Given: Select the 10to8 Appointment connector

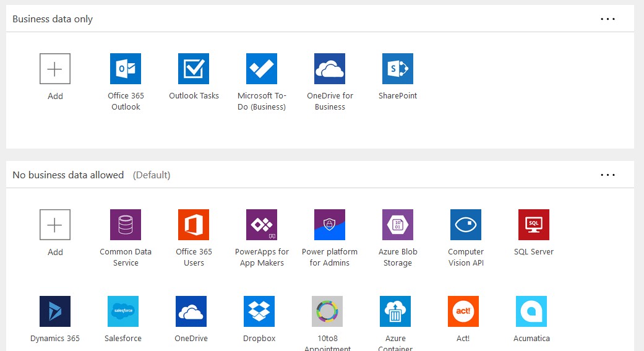Looking at the screenshot, I should click(x=327, y=311).
